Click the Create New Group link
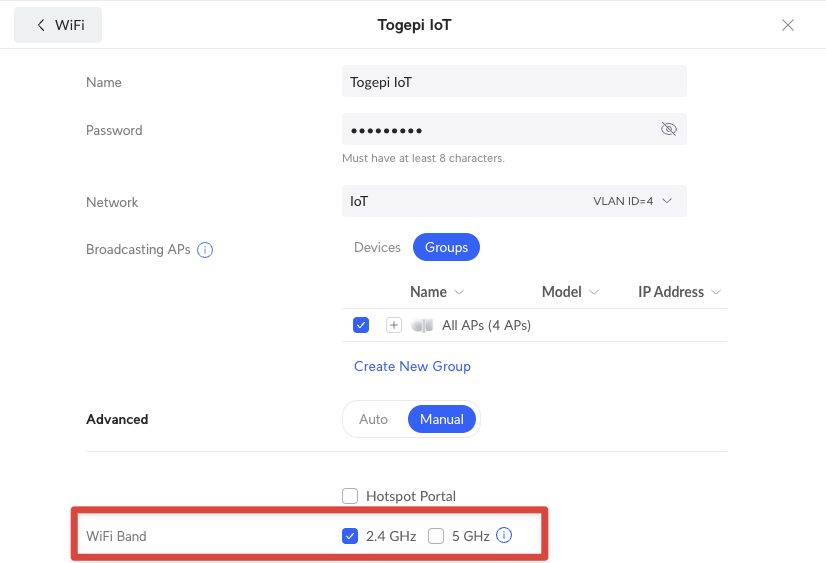This screenshot has height=563, width=826. click(412, 366)
